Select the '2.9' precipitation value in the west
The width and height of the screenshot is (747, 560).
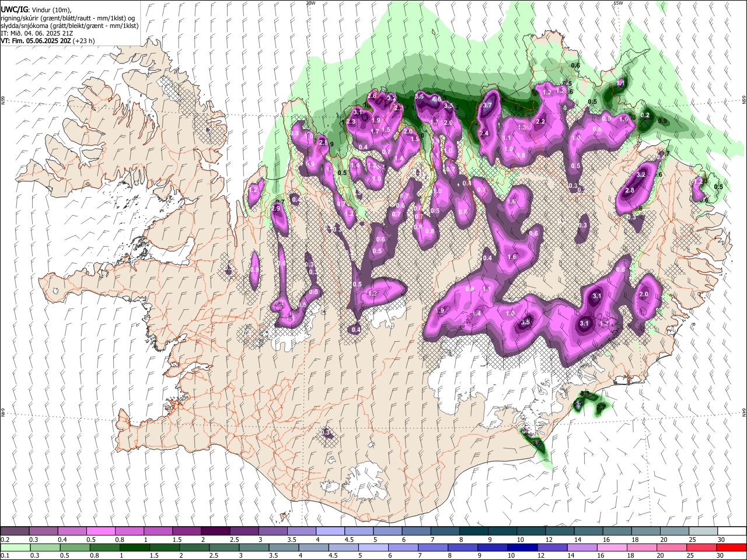[276, 208]
